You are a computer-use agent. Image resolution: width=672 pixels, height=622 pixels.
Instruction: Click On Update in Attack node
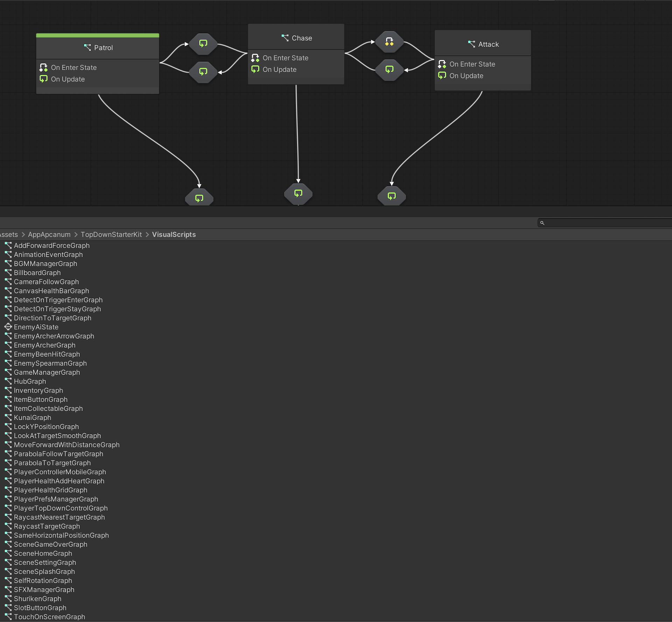(461, 76)
